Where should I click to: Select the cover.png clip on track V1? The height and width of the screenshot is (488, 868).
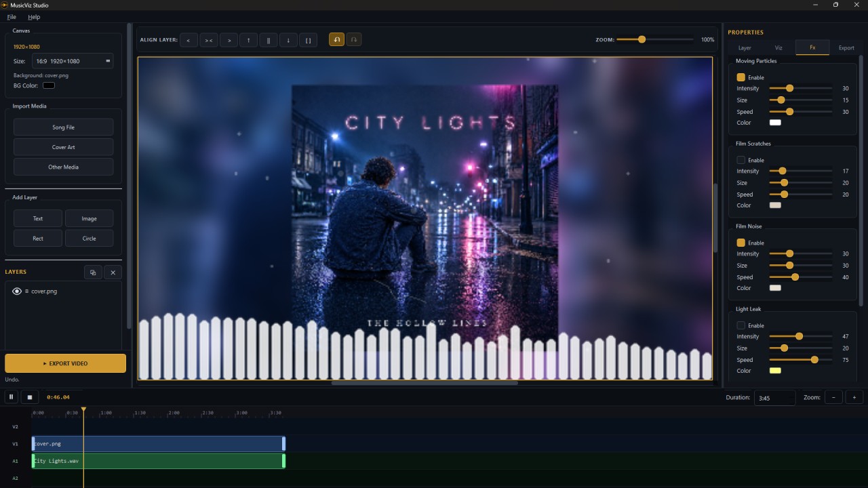[159, 444]
